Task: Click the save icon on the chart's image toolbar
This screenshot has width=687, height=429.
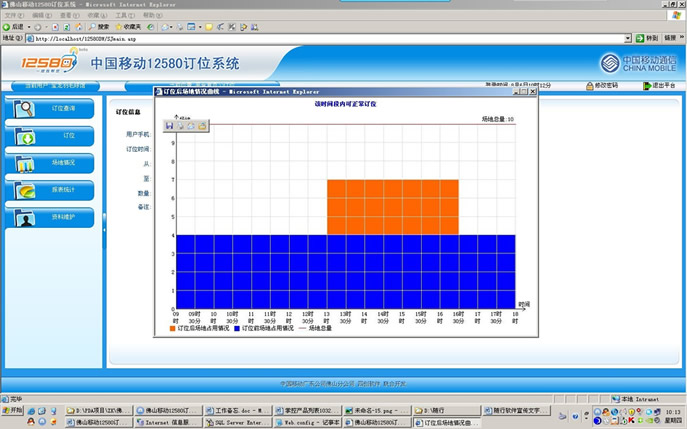Action: coord(169,126)
